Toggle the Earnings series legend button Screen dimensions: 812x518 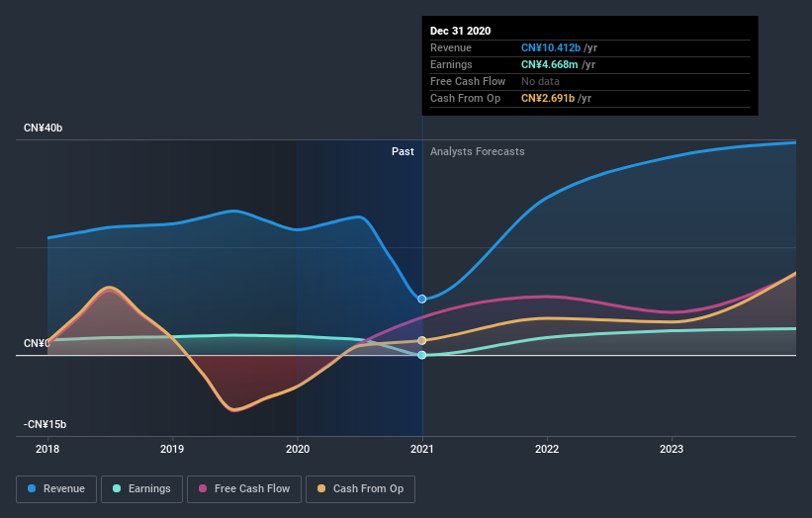pos(141,489)
